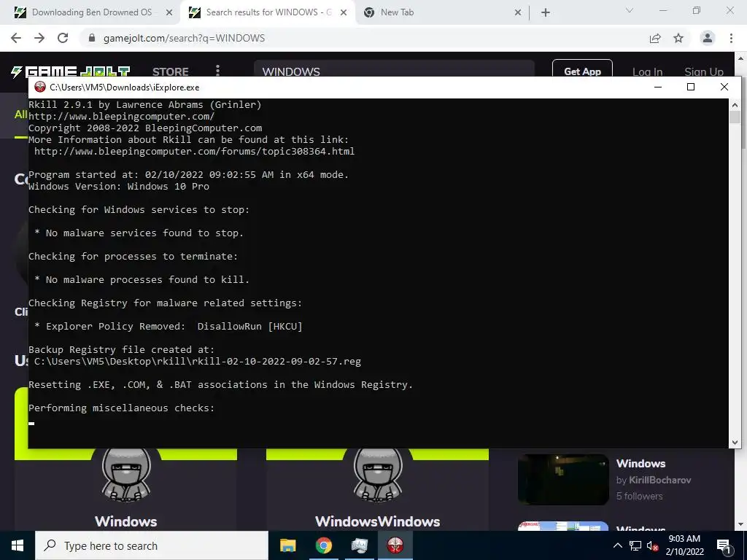Close the New Tab tab
Screen dimensions: 747x560
point(518,12)
